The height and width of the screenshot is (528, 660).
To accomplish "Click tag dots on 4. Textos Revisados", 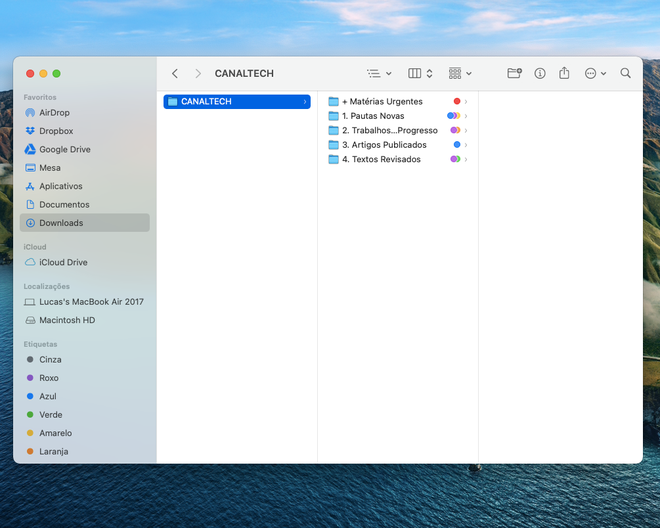I will click(455, 159).
